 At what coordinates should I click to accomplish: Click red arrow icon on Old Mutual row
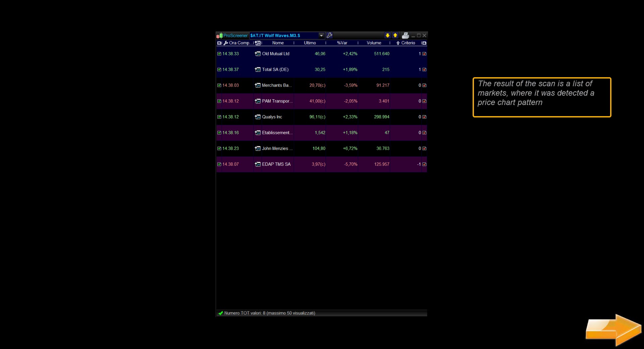[x=424, y=54]
